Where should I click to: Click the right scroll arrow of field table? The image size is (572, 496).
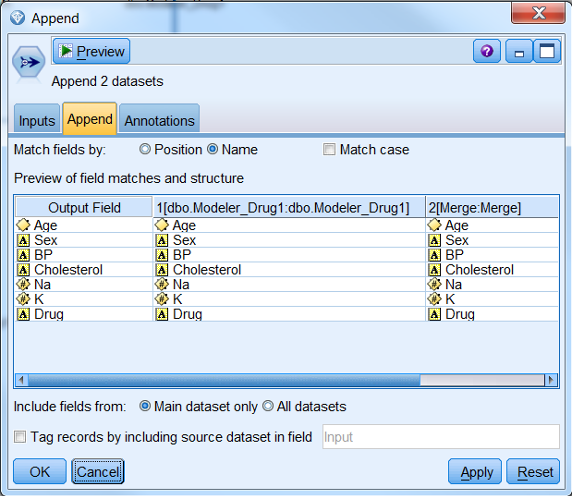click(x=551, y=380)
